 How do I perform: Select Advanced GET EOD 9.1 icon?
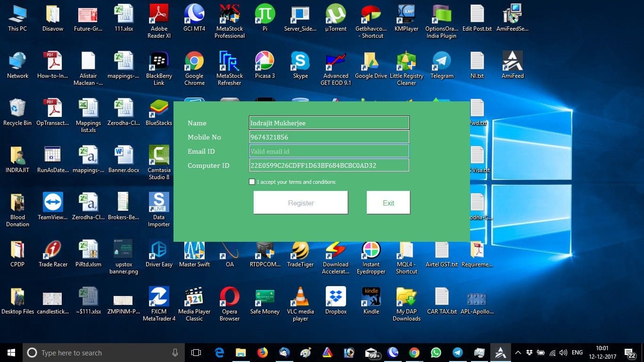tap(336, 68)
